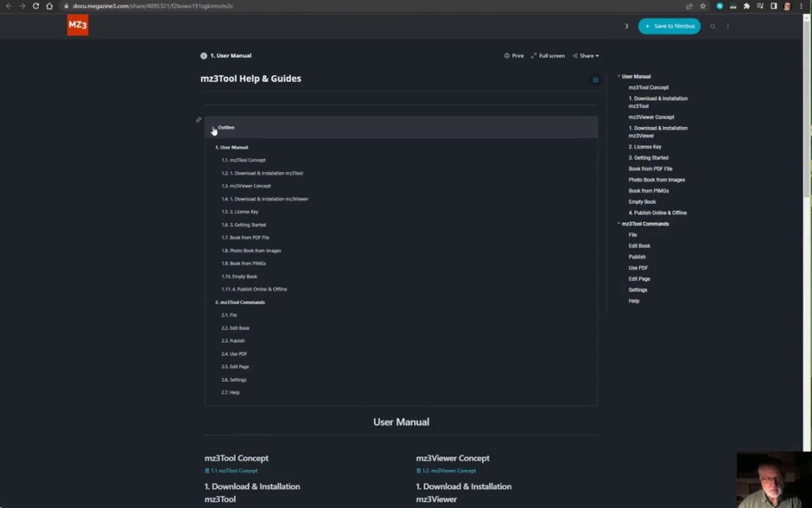Open '1.11. 4. Publish Online & Offline' outline entry
The height and width of the screenshot is (508, 812).
point(254,289)
